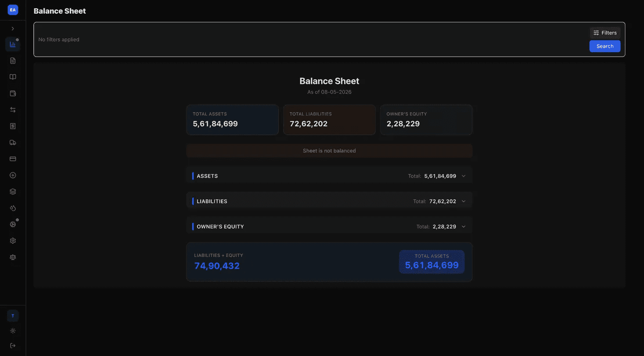
Task: Click the stacked layers icon in sidebar
Action: [x=13, y=192]
